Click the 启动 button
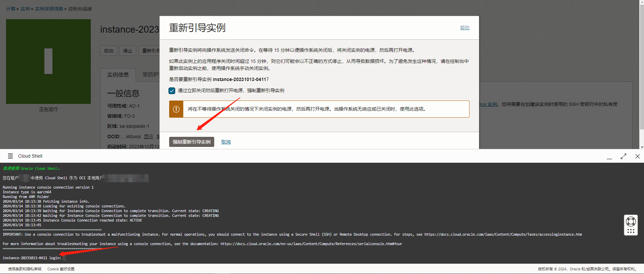This screenshot has width=644, height=274. click(109, 51)
